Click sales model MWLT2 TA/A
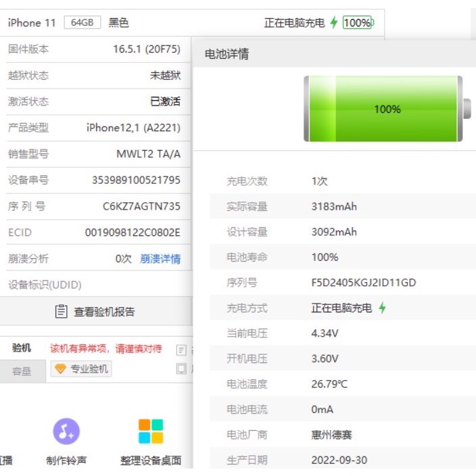 pyautogui.click(x=149, y=154)
